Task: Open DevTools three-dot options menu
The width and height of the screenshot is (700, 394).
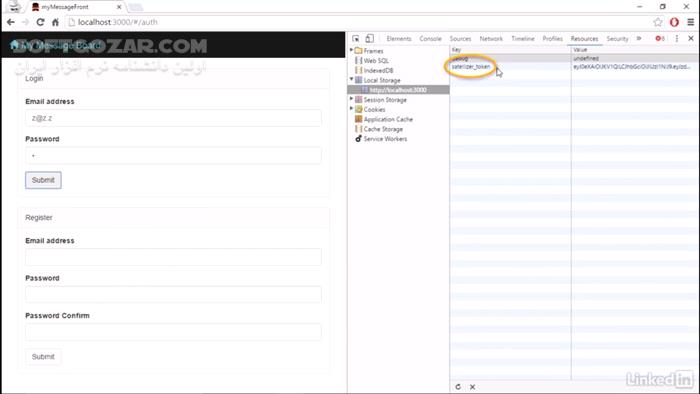Action: click(677, 38)
